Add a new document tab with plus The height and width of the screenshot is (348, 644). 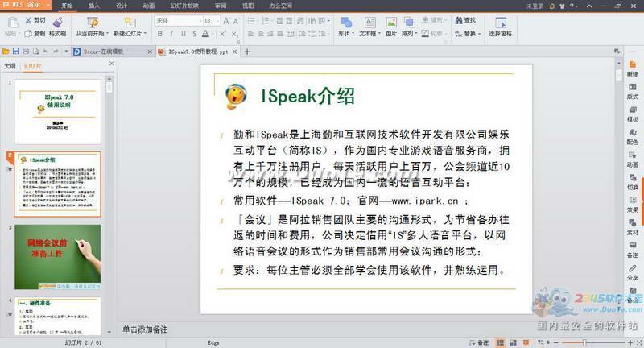click(x=247, y=52)
